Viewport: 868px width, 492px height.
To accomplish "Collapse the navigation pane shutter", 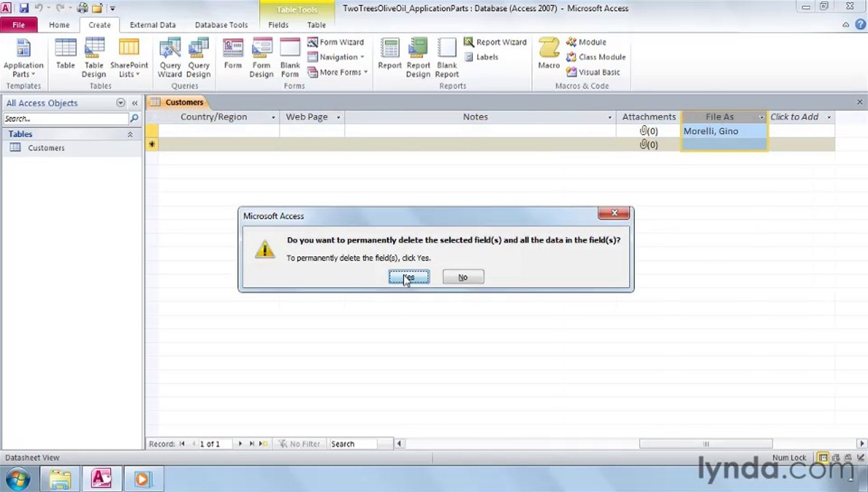I will pyautogui.click(x=135, y=103).
